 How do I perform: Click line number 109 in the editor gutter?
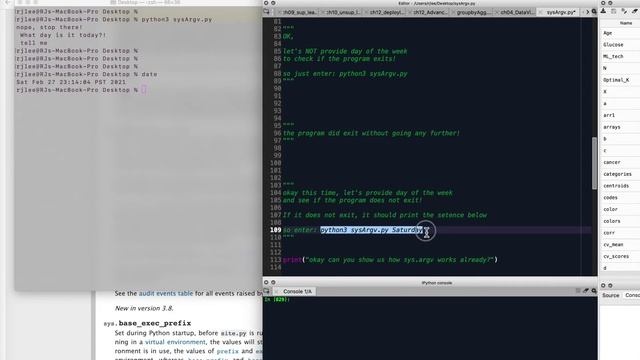(x=276, y=230)
